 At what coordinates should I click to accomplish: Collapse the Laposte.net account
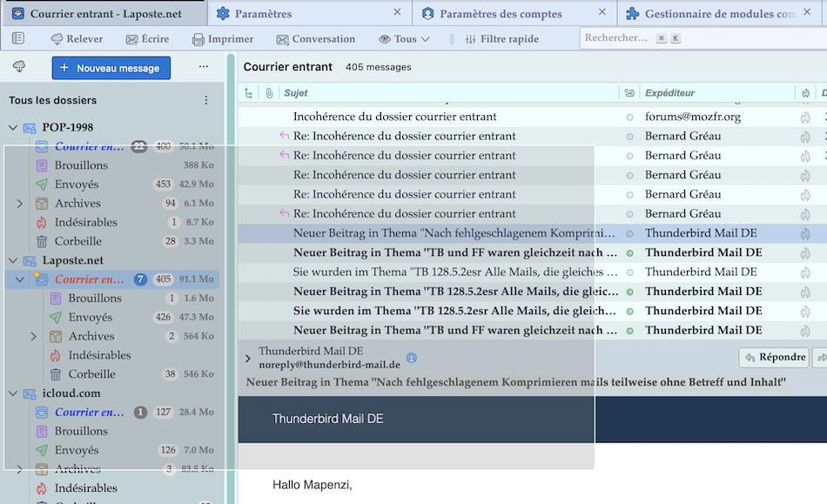13,260
